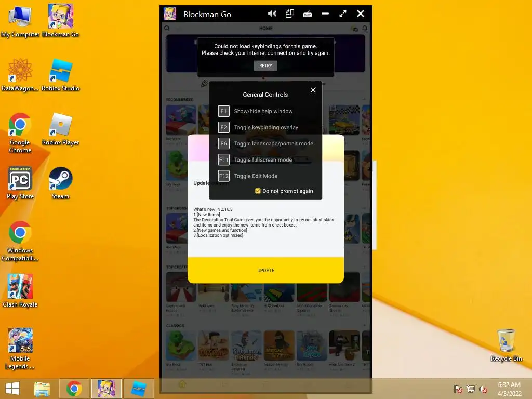Open the Windows Start button
The height and width of the screenshot is (399, 532).
tap(12, 389)
